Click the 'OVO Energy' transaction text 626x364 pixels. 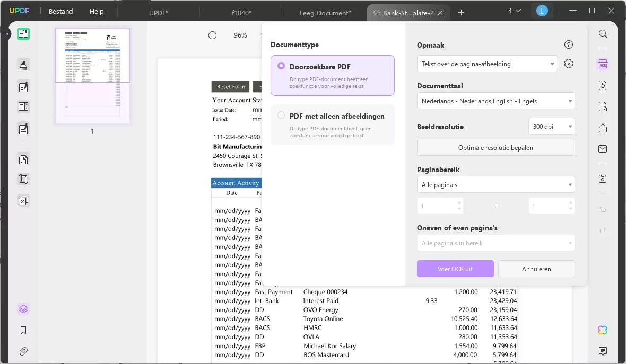click(320, 310)
